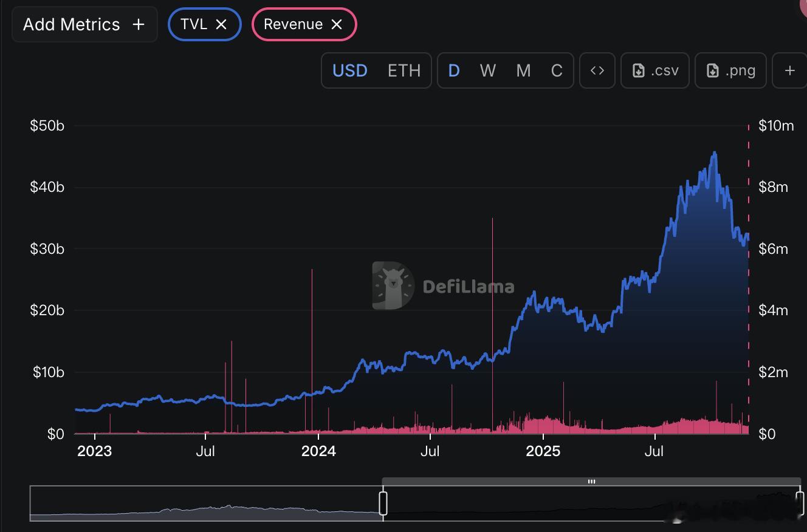Export chart image as .png
This screenshot has width=807, height=532.
tap(730, 70)
